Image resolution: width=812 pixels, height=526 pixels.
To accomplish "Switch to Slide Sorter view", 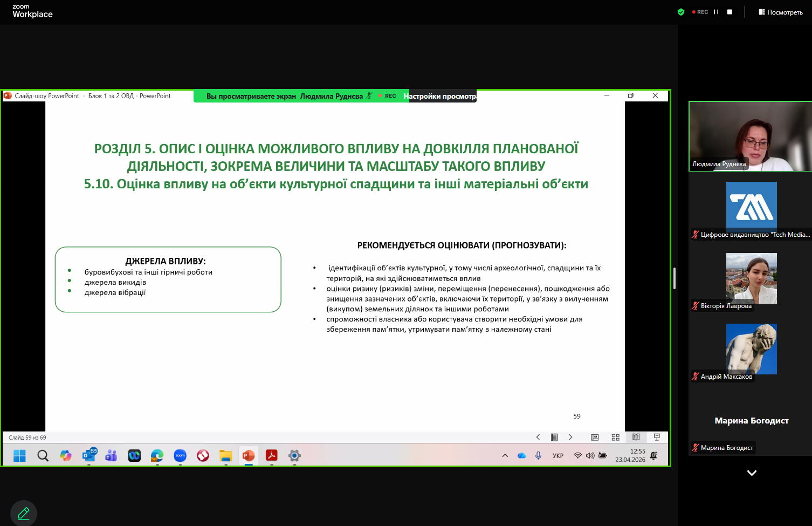I will pos(615,438).
